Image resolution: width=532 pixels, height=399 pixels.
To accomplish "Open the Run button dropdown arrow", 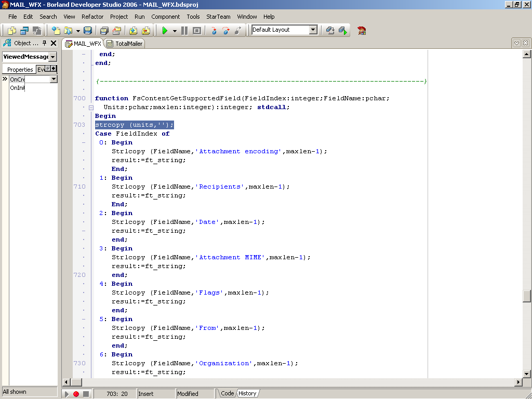I will click(x=175, y=31).
